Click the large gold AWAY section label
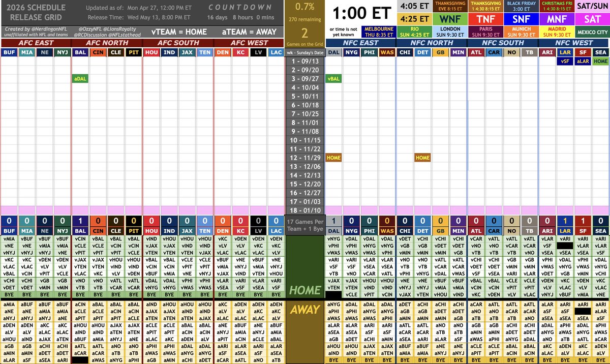The width and height of the screenshot is (610, 364). tap(305, 310)
